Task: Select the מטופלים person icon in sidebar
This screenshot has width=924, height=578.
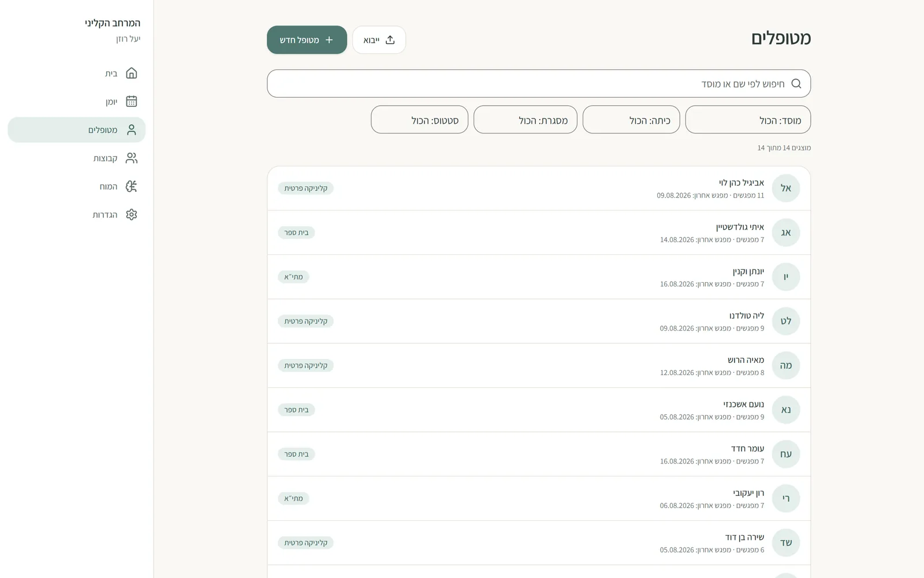Action: tap(132, 130)
